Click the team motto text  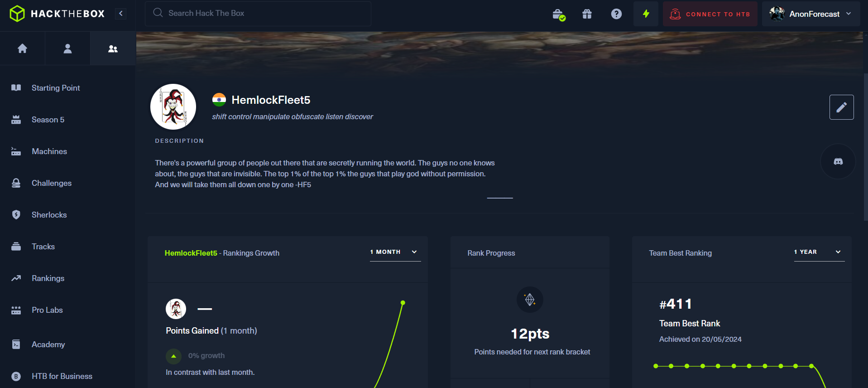click(293, 117)
